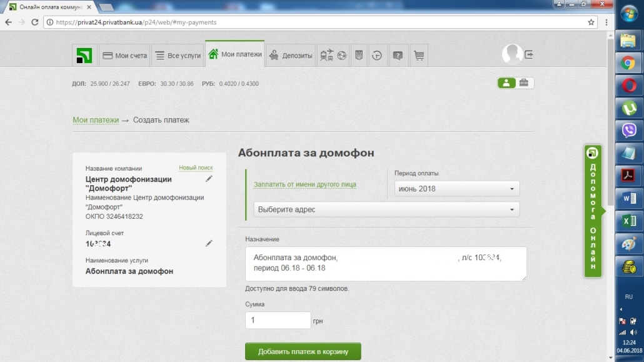Click inside the Назначение text area

click(x=386, y=264)
